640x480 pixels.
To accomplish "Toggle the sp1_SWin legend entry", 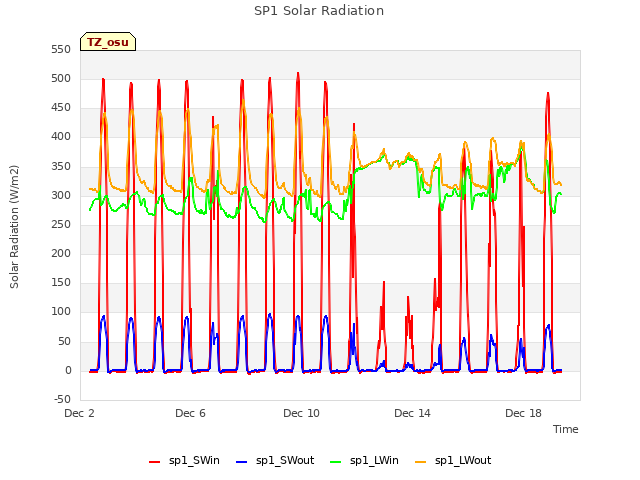I will coord(184,461).
